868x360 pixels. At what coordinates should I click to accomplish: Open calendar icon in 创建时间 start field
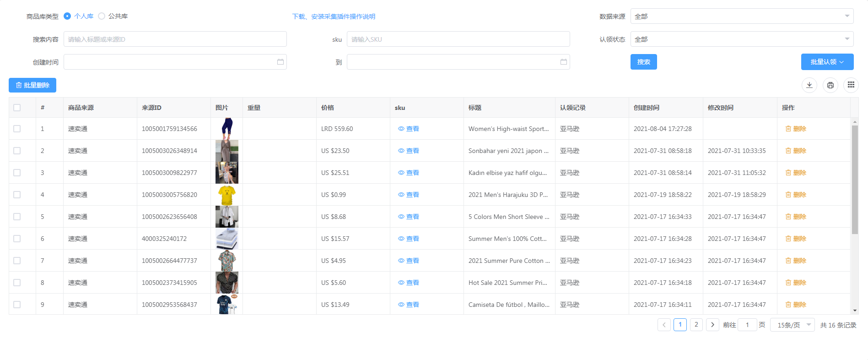[280, 62]
